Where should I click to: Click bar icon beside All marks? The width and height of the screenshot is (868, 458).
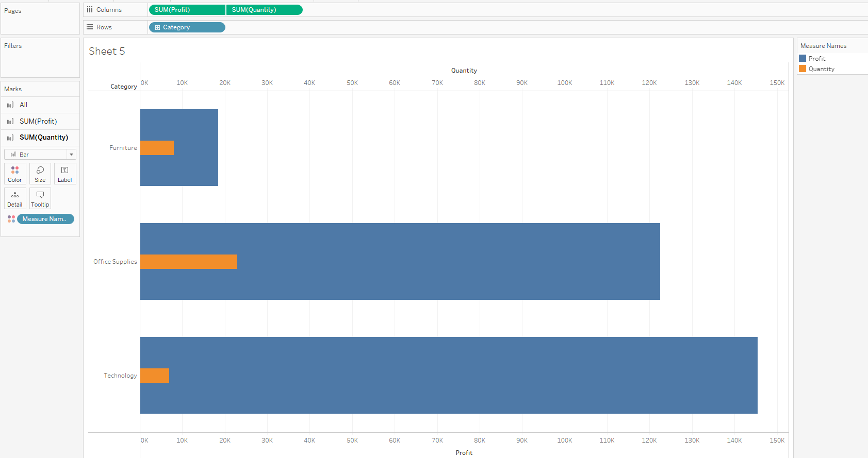pyautogui.click(x=10, y=105)
